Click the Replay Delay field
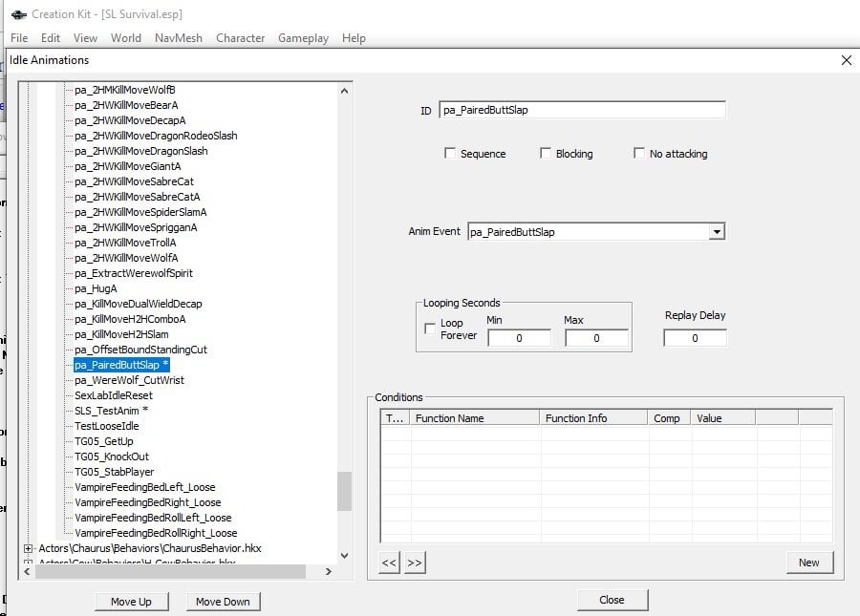 coord(695,338)
